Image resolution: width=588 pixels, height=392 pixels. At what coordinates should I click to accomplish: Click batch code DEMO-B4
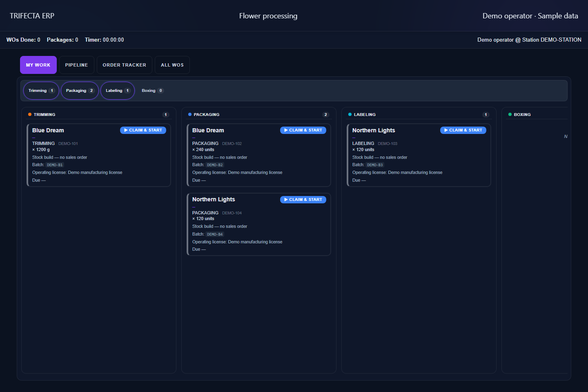tap(215, 234)
